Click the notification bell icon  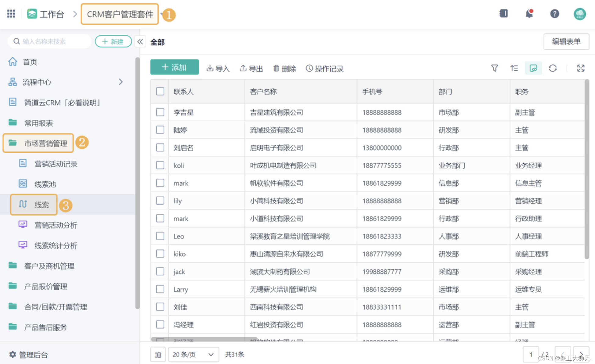click(529, 14)
